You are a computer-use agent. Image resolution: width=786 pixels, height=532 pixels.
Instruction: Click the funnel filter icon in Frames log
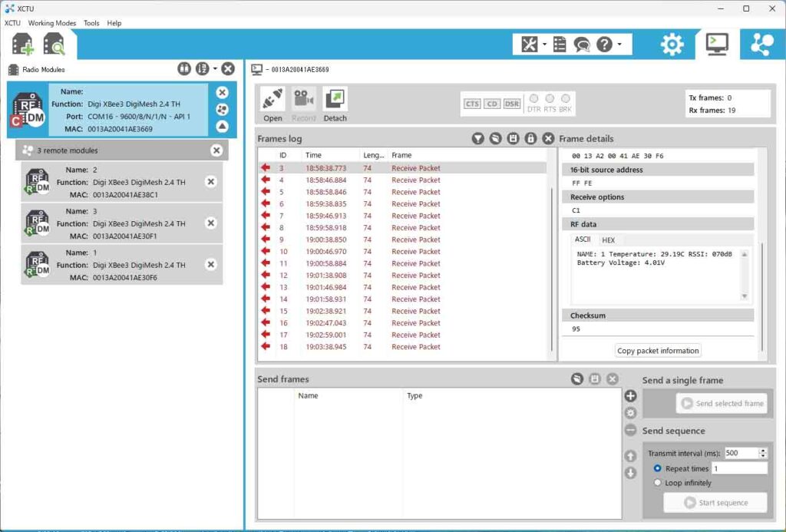tap(477, 138)
